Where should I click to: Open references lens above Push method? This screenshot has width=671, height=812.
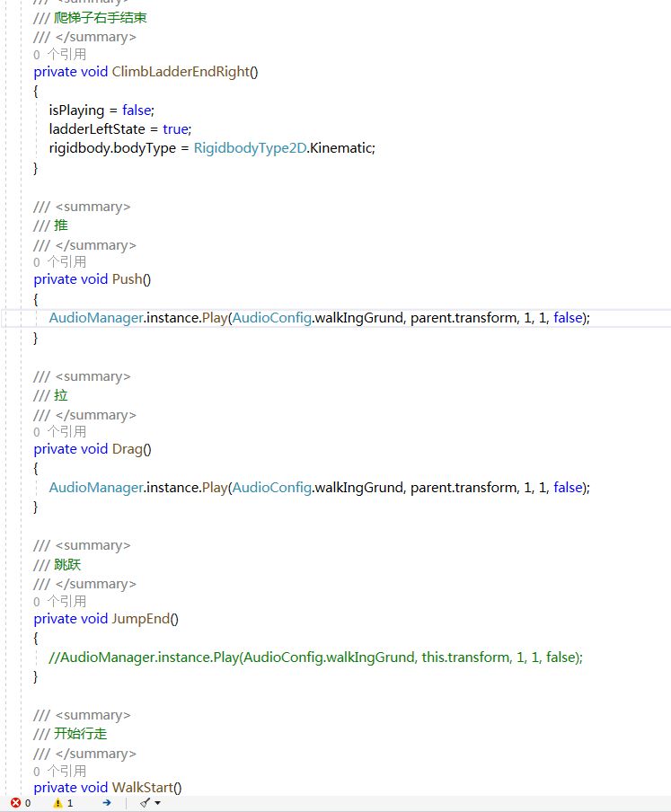click(x=59, y=262)
